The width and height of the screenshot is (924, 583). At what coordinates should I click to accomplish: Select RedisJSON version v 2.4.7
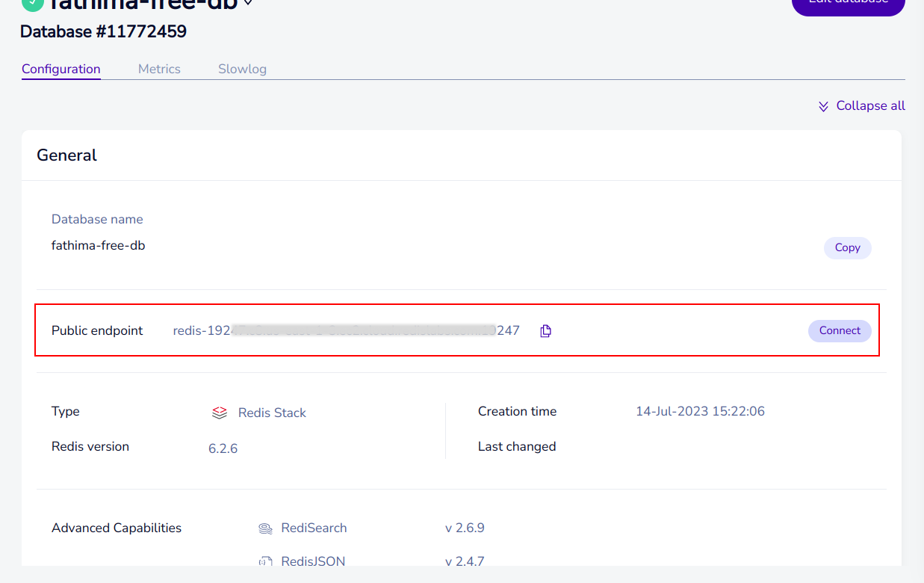pyautogui.click(x=465, y=561)
